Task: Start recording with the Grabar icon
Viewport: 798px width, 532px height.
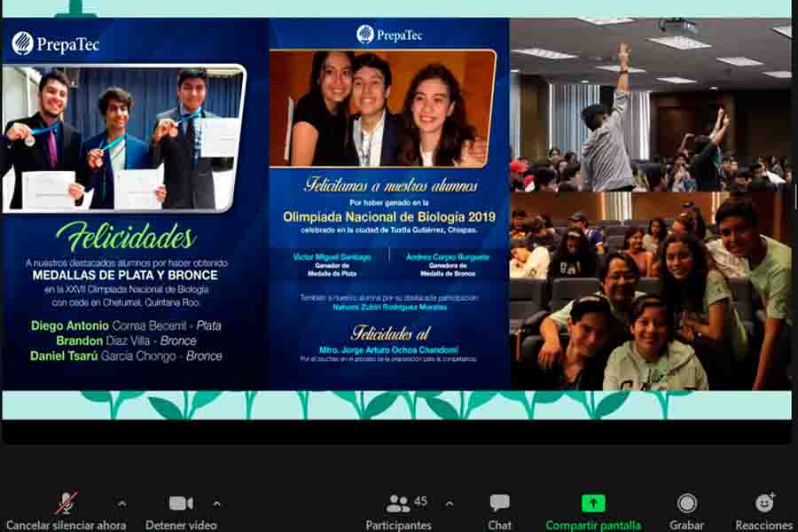Action: point(686,504)
